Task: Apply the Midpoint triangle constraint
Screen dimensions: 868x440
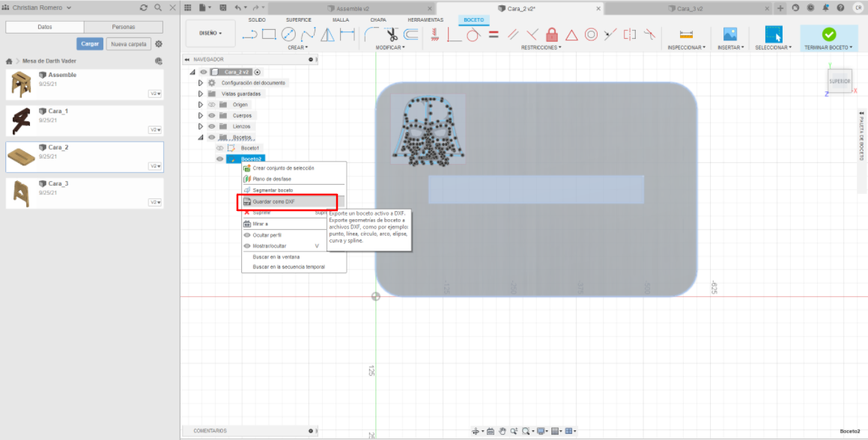Action: click(x=571, y=35)
